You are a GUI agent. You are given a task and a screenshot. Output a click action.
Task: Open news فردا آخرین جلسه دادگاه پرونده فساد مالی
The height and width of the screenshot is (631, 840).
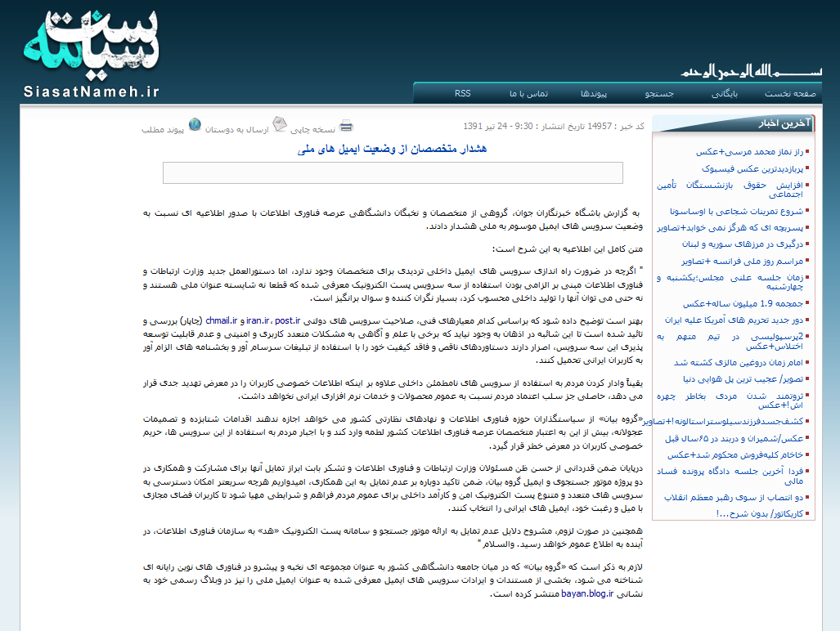pos(730,477)
